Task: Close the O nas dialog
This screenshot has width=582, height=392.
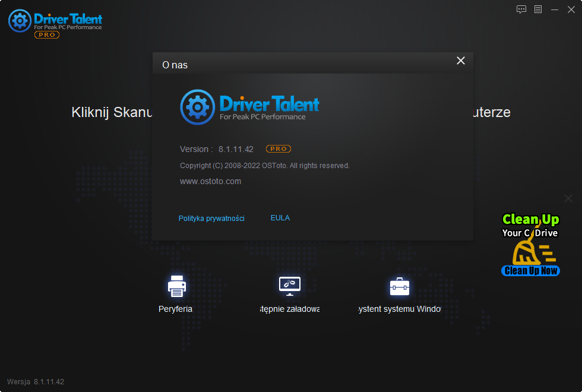Action: 461,61
